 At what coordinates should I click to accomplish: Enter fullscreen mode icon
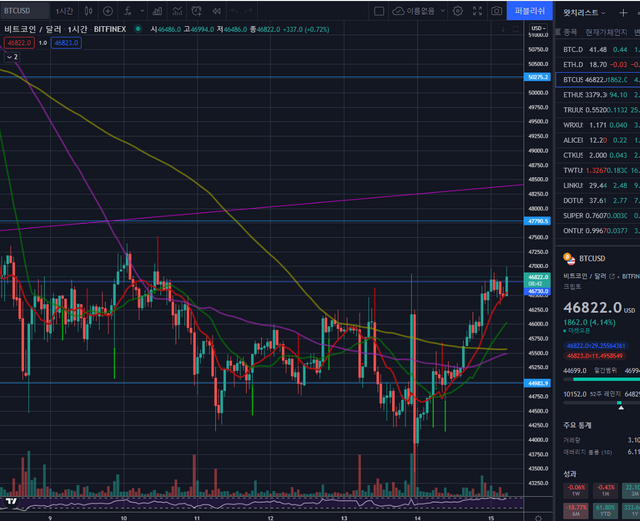477,11
